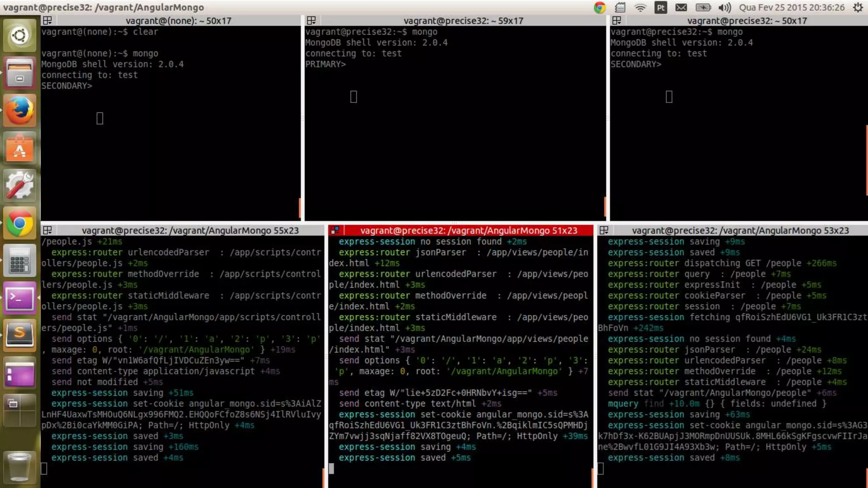Image resolution: width=868 pixels, height=488 pixels.
Task: Open group menu of the 55x23 AngularMongo pane
Action: click(47, 230)
